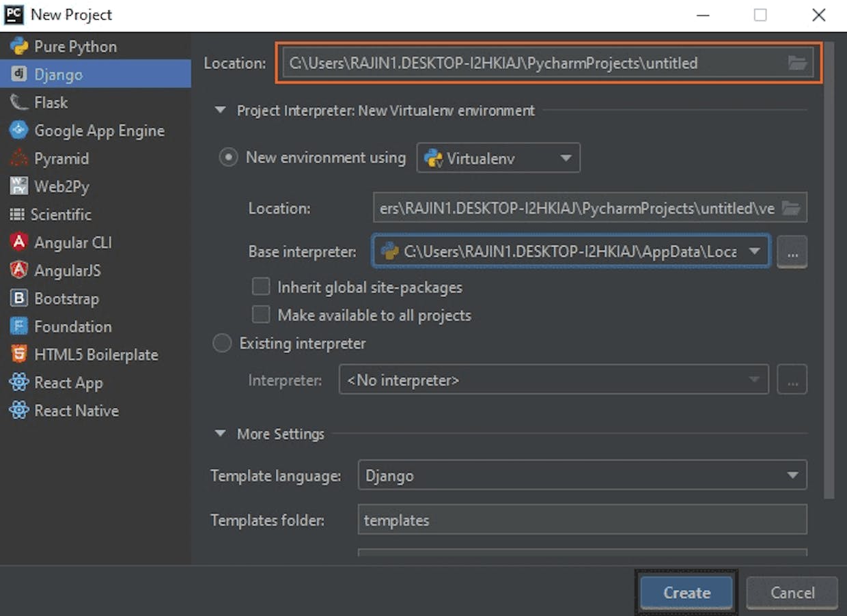Click the Web2Py icon
The height and width of the screenshot is (616, 847).
pos(18,186)
